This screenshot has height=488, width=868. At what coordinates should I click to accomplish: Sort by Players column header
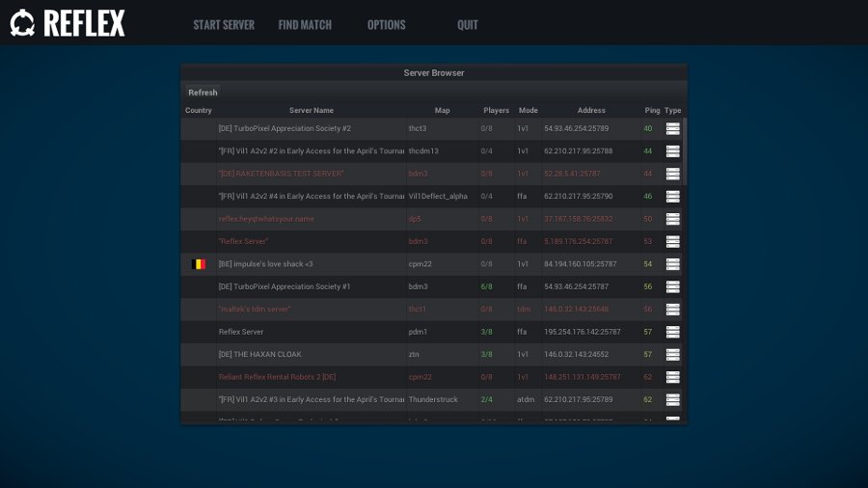pyautogui.click(x=496, y=110)
